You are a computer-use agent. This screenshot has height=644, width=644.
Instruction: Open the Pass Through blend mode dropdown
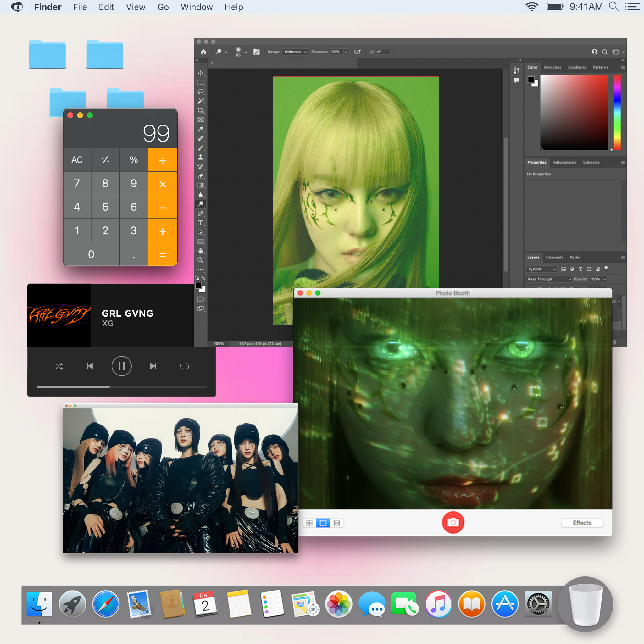(549, 279)
